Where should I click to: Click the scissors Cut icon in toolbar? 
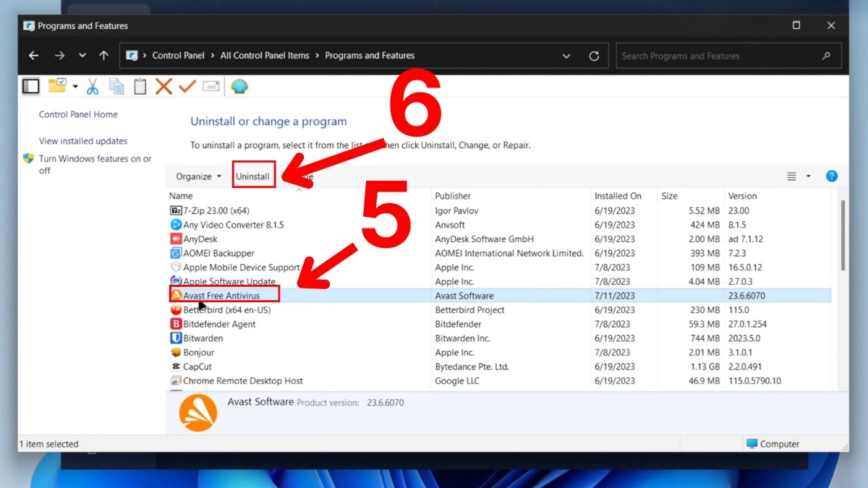tap(93, 87)
